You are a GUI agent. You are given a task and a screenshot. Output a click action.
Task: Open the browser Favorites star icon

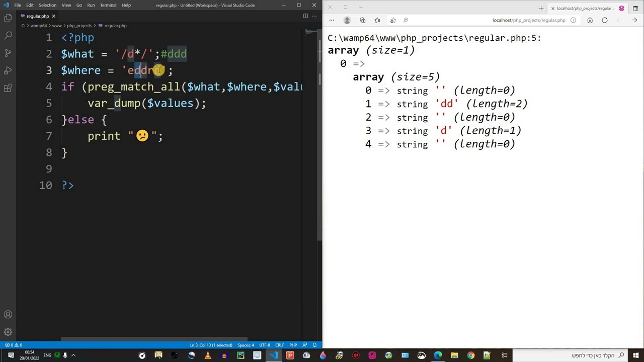tap(377, 20)
